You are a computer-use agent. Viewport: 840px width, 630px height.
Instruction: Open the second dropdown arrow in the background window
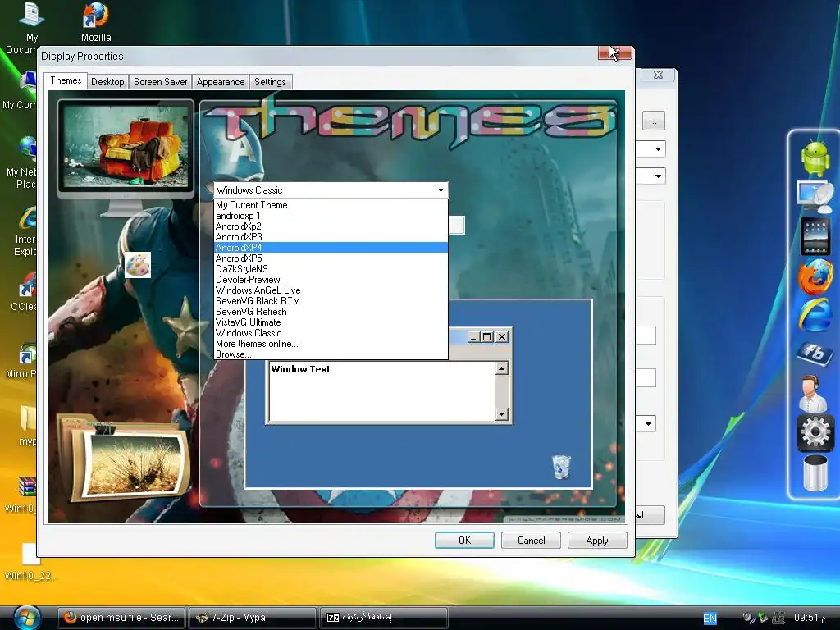pos(658,176)
